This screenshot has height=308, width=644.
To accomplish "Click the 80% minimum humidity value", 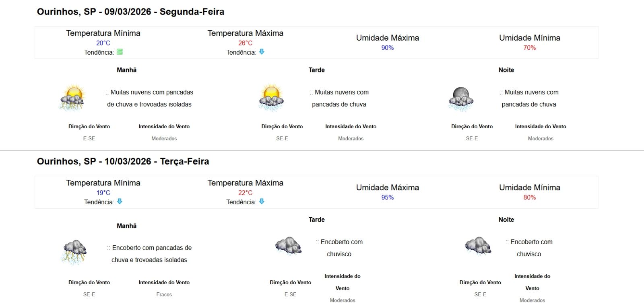I will coord(529,197).
